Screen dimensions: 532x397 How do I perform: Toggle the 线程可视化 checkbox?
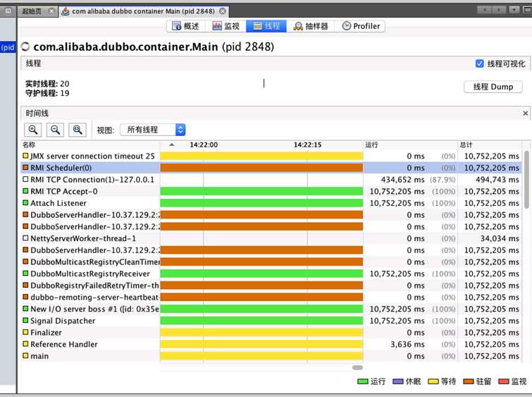pos(479,63)
